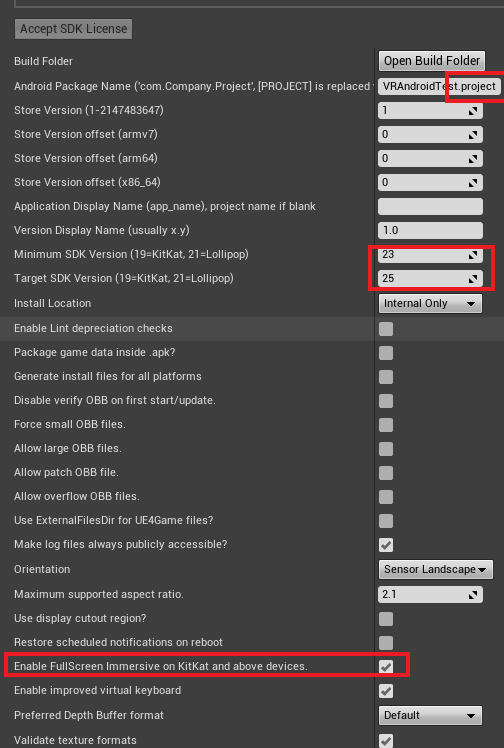Click the Accept SDK License button

(73, 29)
